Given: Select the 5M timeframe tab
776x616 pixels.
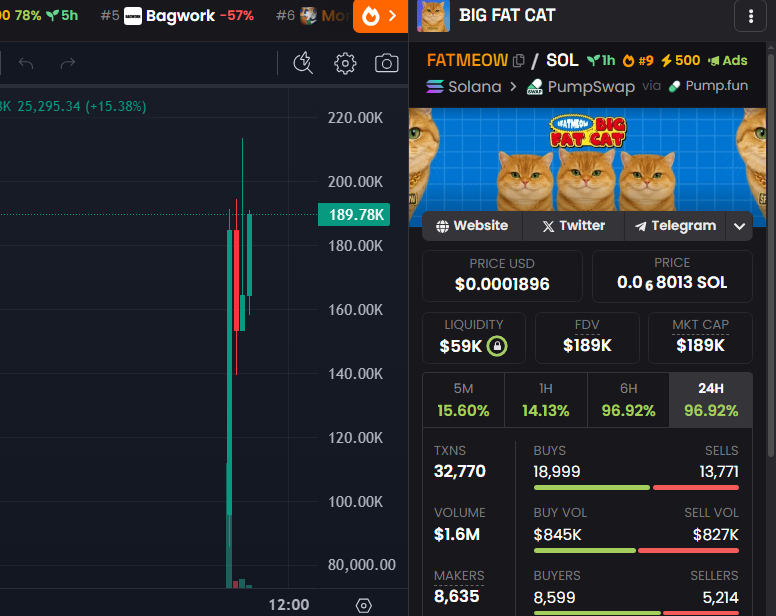Looking at the screenshot, I should [463, 400].
